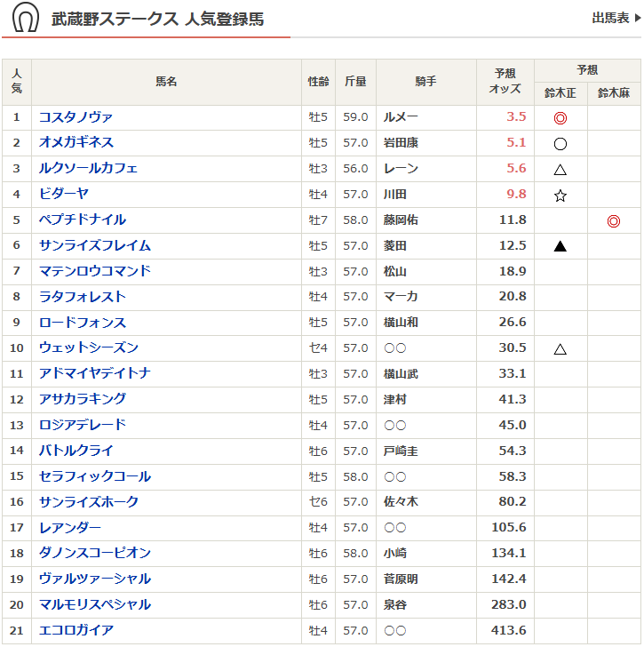Open horse page for ロードフォンス
The height and width of the screenshot is (647, 644).
(x=83, y=323)
